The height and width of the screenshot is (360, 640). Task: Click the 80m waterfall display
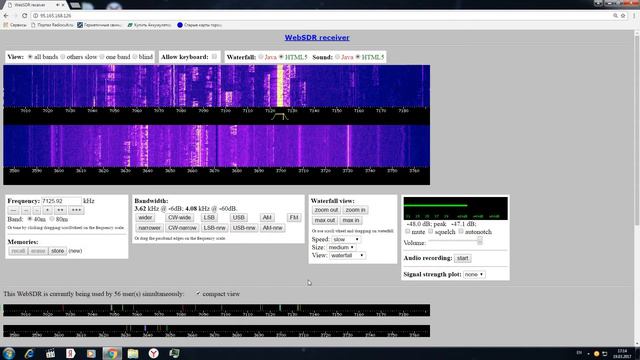tap(216, 146)
